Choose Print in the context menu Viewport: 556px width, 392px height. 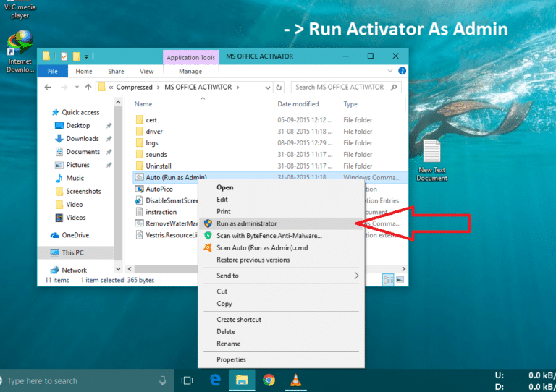pos(281,211)
